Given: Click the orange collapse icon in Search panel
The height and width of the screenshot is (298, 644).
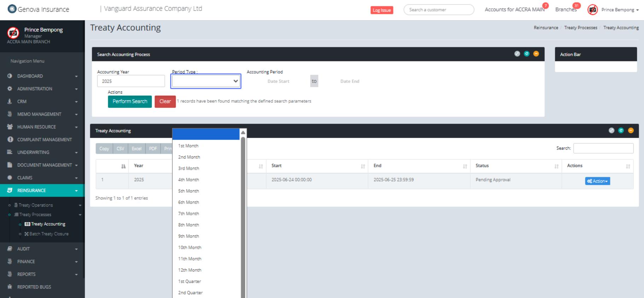Looking at the screenshot, I should (536, 54).
